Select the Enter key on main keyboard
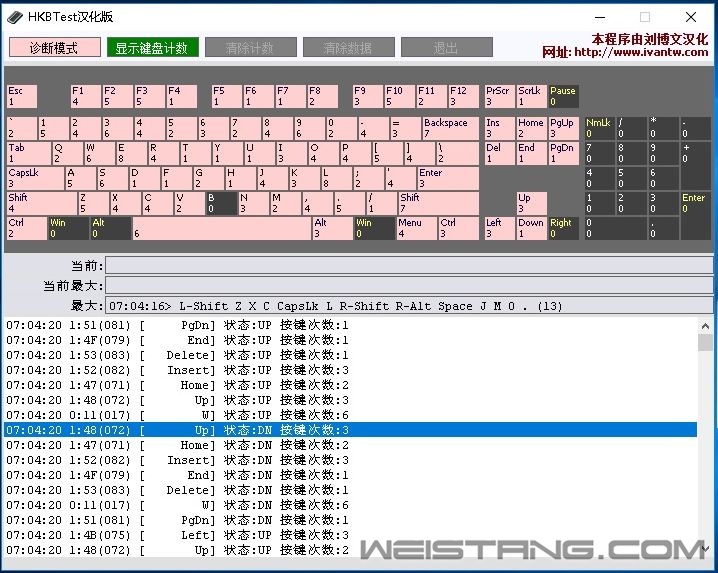The image size is (718, 573). coord(447,178)
